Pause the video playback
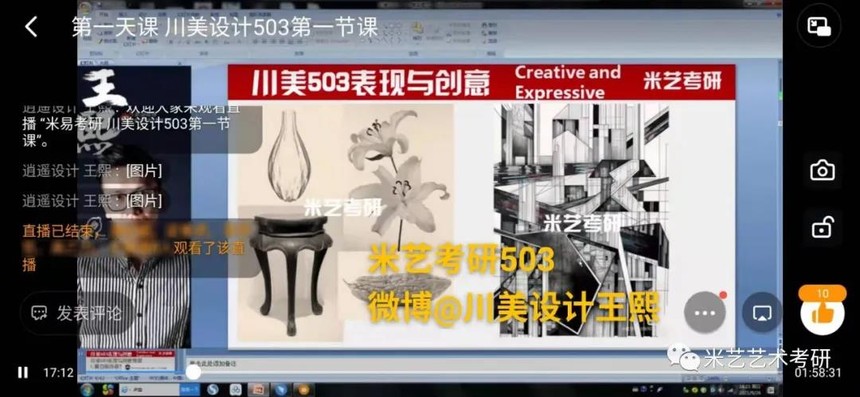860x397 pixels. point(22,373)
